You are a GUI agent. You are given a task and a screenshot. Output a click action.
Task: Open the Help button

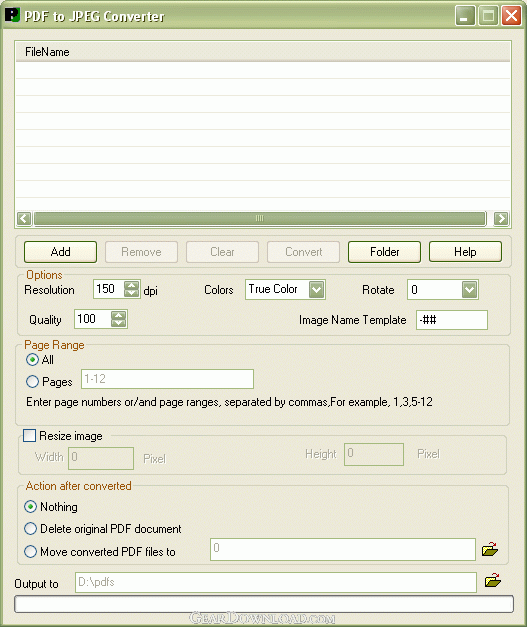click(x=465, y=252)
